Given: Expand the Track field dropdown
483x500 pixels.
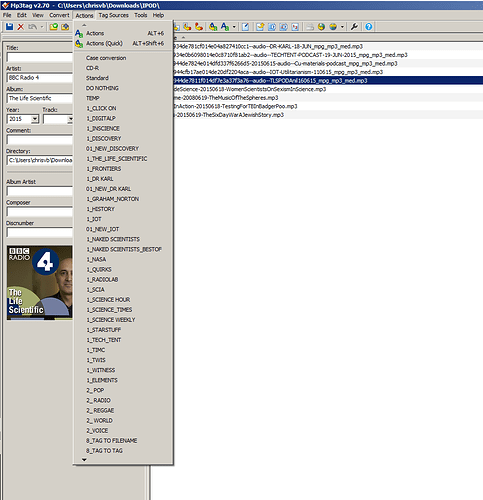Looking at the screenshot, I should [x=70, y=119].
